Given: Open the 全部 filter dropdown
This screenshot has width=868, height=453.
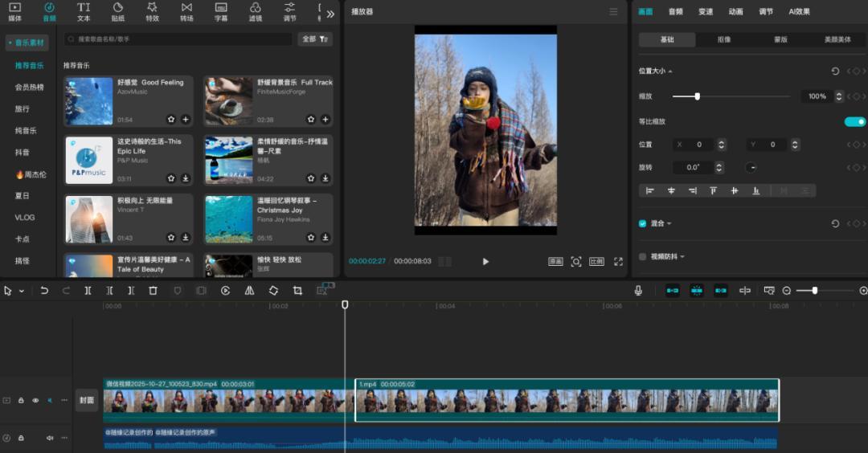Looking at the screenshot, I should click(x=314, y=39).
